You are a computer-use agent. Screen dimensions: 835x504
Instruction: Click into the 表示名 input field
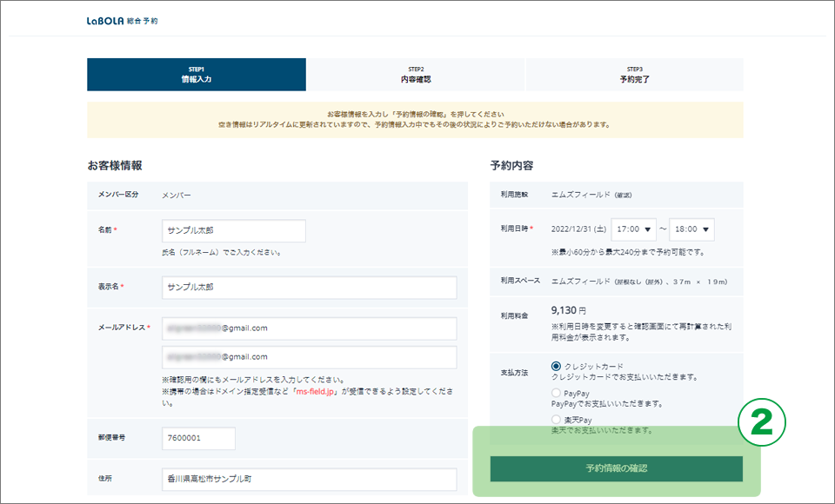click(309, 287)
